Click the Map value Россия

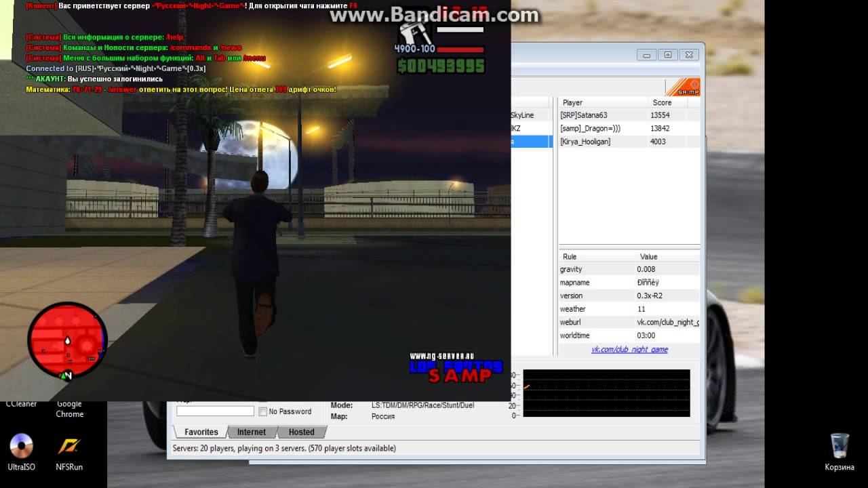coord(383,416)
